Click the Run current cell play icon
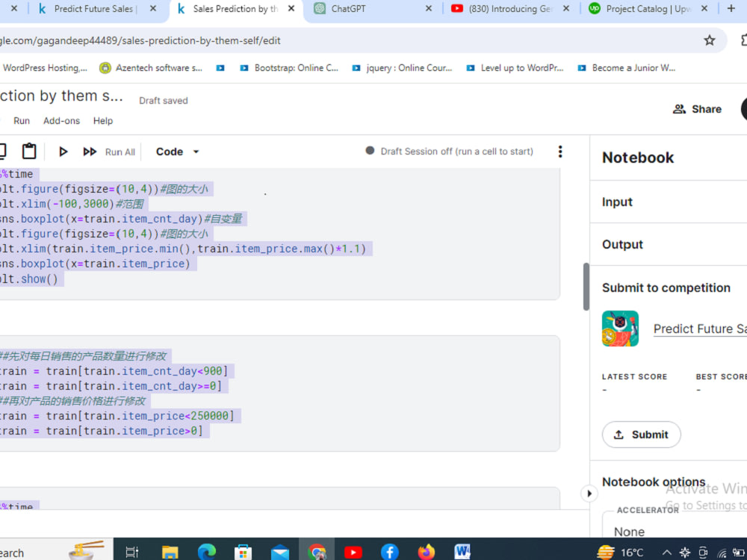Viewport: 747px width, 560px height. pyautogui.click(x=63, y=152)
